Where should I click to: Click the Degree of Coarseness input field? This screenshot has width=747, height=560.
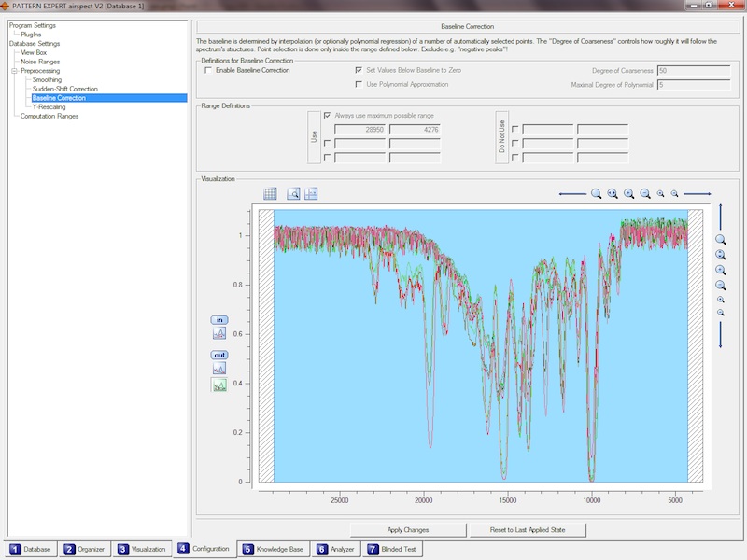pyautogui.click(x=693, y=70)
